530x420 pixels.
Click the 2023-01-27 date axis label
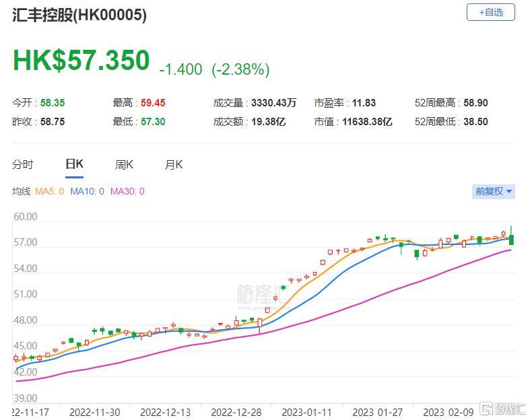(378, 413)
